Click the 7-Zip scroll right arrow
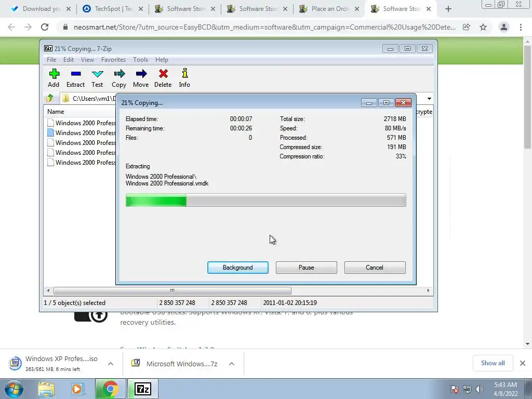 click(428, 291)
